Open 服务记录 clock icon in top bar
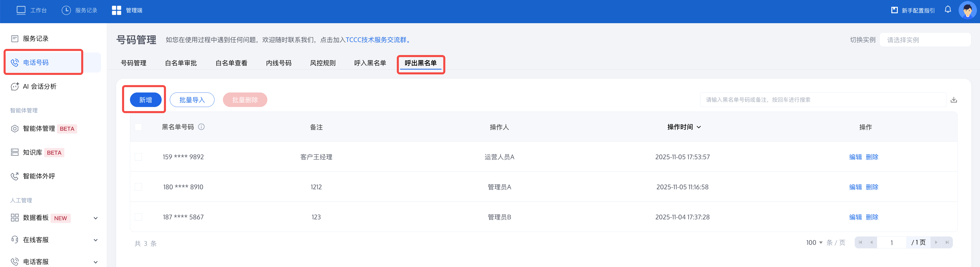 [x=66, y=10]
